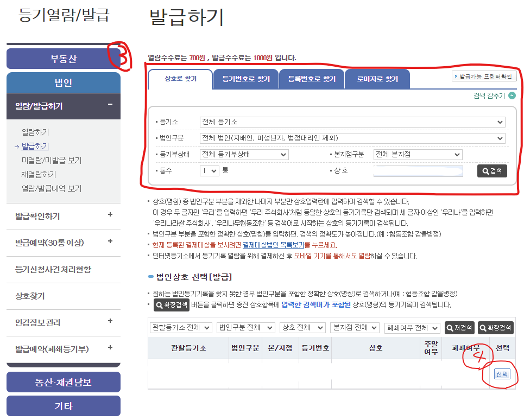Click the 확장검색 button beside 재검색
The height and width of the screenshot is (420, 524).
pos(496,328)
